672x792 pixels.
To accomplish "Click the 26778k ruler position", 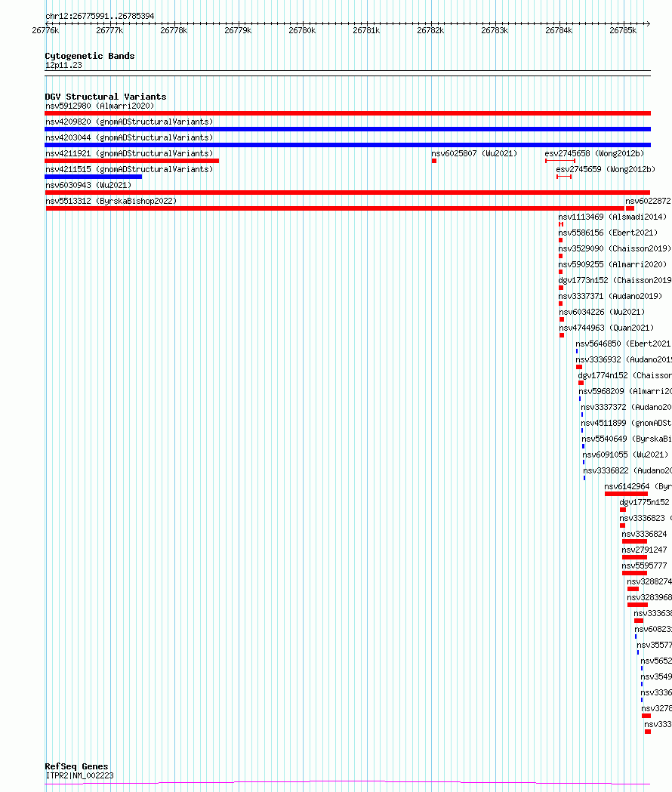I will coord(174,31).
